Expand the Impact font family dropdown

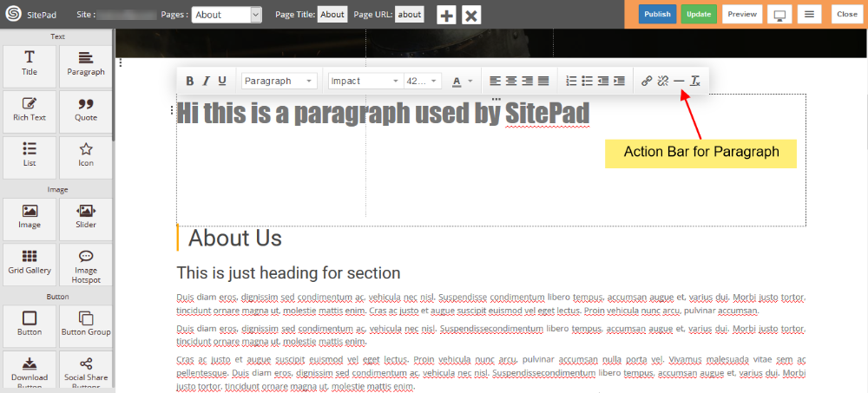coord(365,81)
